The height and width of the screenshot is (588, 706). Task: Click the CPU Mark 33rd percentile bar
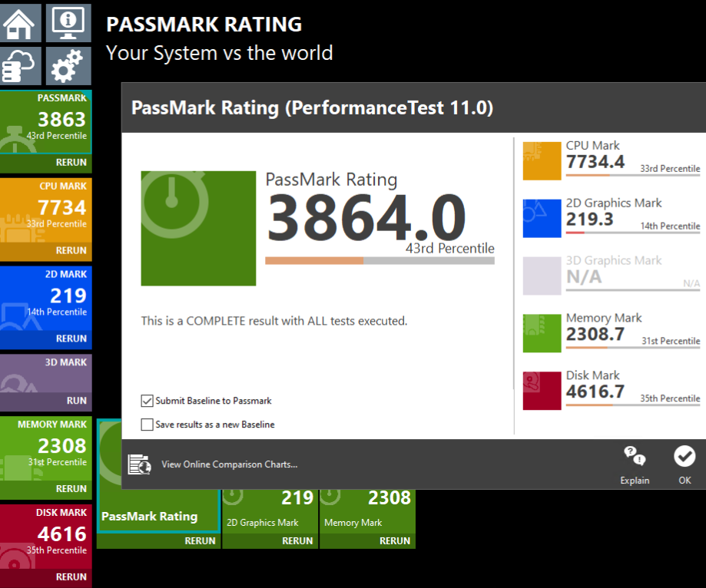point(632,175)
